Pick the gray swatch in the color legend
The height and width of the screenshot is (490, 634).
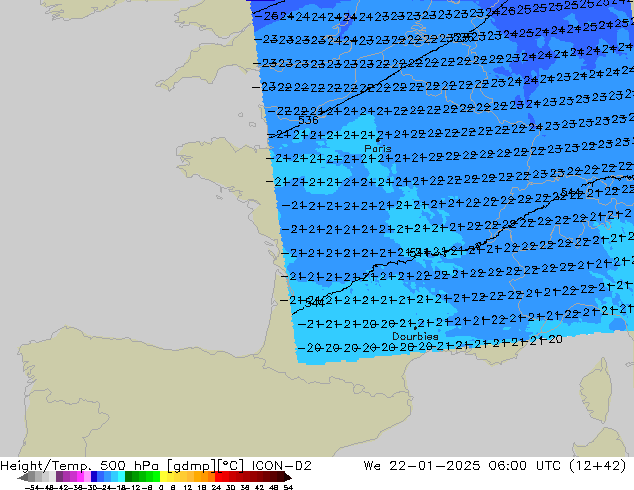click(32, 476)
